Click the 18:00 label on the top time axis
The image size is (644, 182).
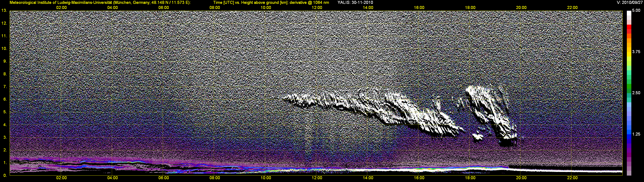[470, 7]
